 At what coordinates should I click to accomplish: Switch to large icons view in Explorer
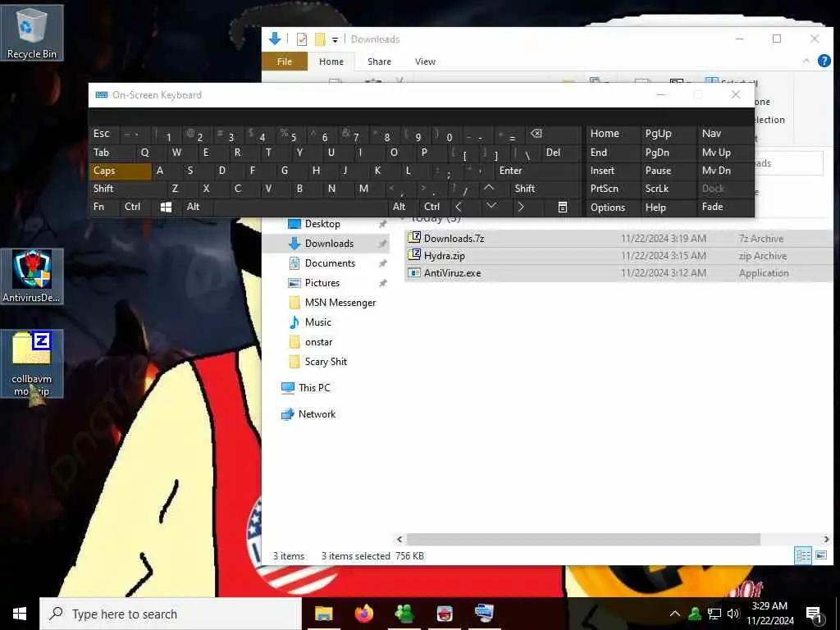(820, 555)
